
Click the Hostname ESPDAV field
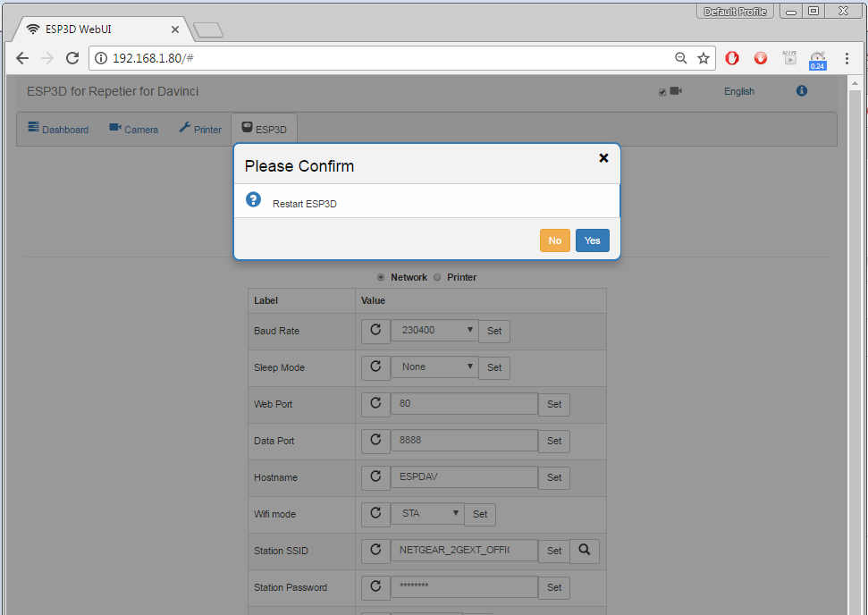point(464,476)
